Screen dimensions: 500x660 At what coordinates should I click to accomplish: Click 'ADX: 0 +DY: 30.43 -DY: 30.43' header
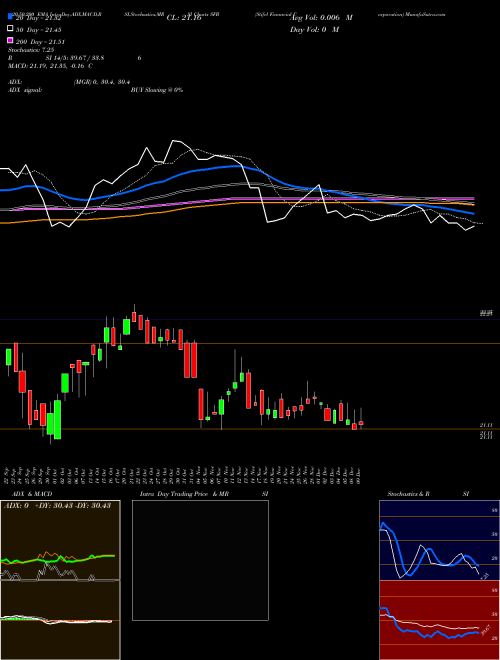[57, 505]
